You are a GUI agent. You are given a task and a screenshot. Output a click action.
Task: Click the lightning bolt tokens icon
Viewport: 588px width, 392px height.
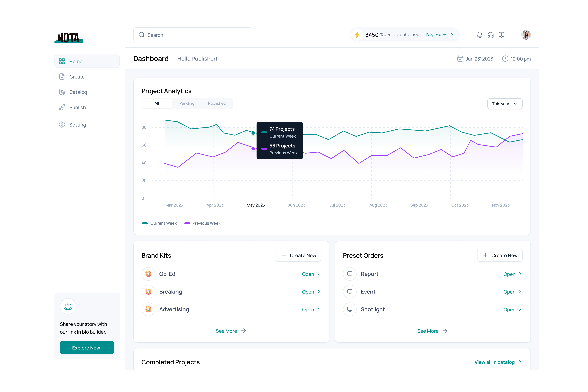(x=357, y=35)
